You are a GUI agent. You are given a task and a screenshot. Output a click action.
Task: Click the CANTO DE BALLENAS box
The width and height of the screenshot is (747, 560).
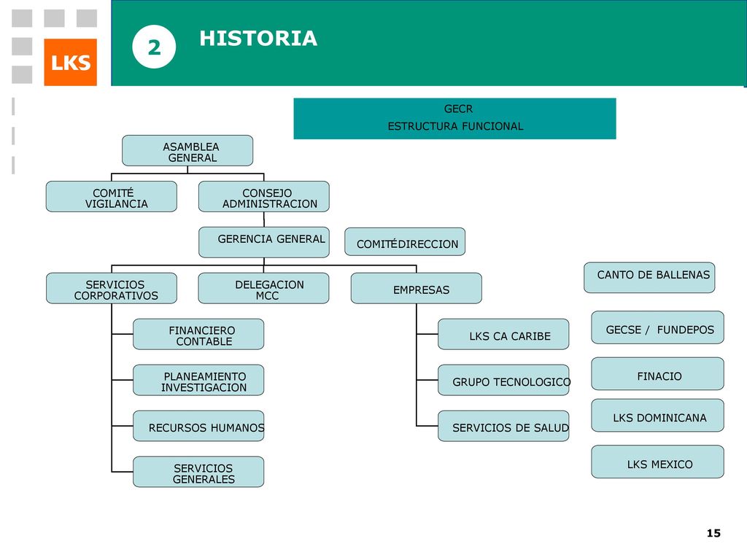[x=649, y=278]
